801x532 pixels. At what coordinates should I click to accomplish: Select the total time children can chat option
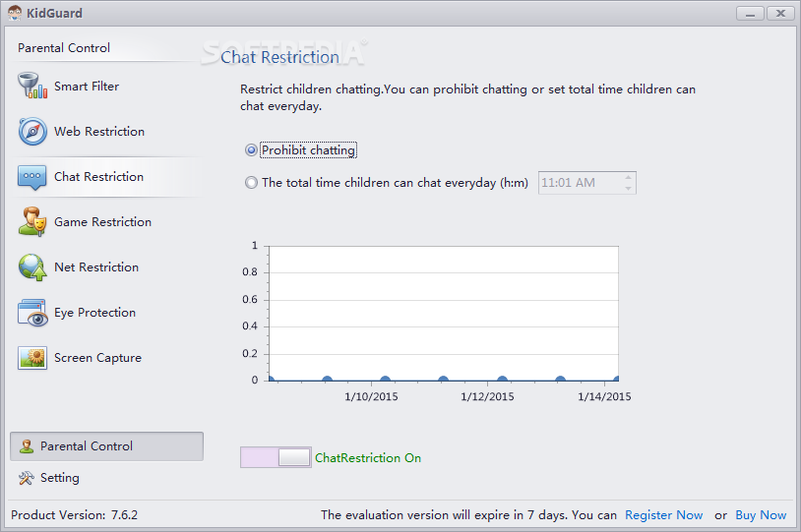coord(251,182)
